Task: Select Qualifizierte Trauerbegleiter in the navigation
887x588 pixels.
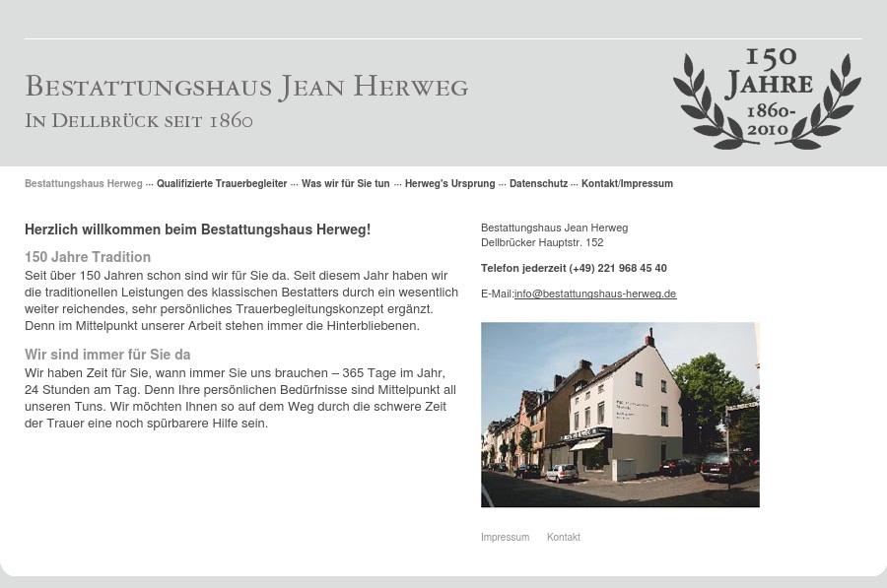Action: [x=222, y=183]
